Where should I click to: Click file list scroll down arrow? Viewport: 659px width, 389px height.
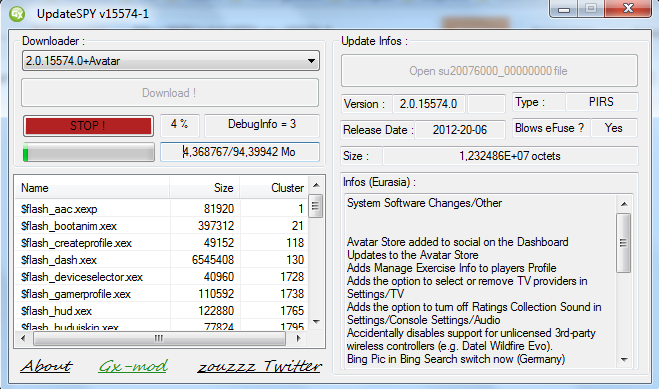pyautogui.click(x=316, y=322)
